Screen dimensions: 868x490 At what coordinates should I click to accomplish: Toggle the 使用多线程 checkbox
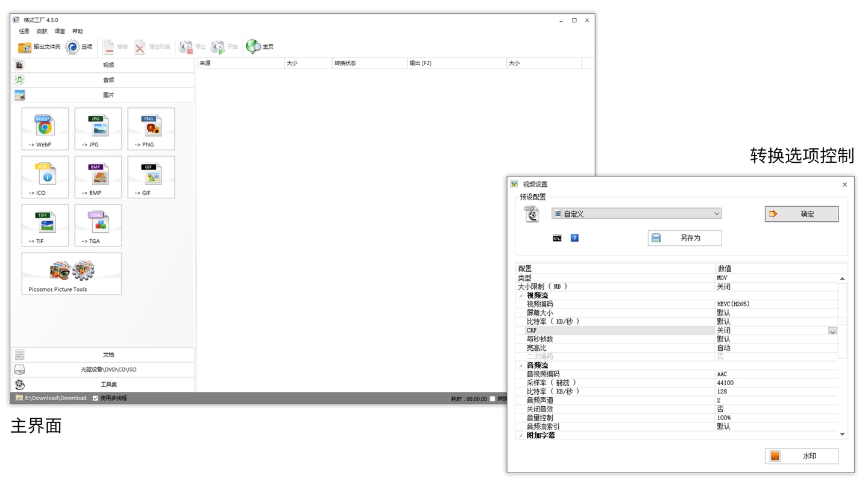[x=95, y=398]
